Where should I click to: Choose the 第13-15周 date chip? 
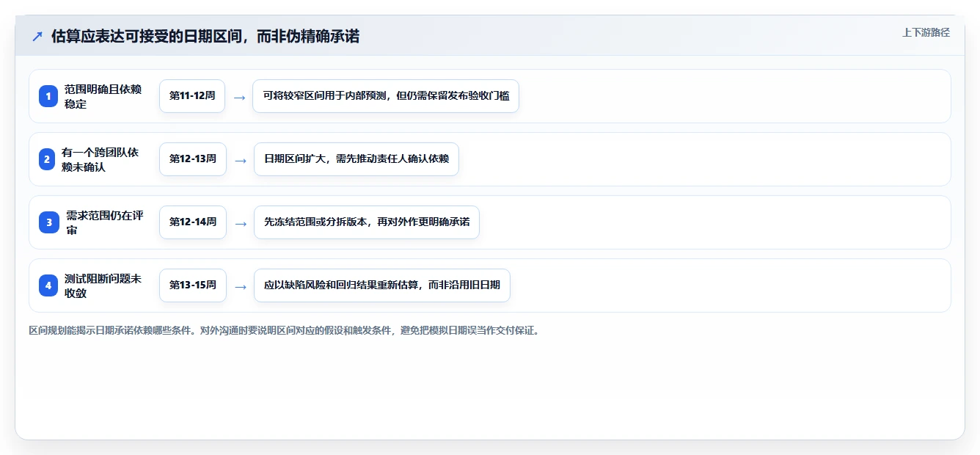(193, 285)
